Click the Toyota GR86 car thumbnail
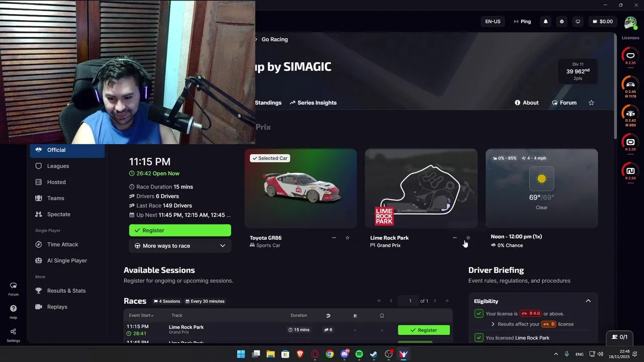Viewport: 644px width, 362px height. (x=301, y=189)
